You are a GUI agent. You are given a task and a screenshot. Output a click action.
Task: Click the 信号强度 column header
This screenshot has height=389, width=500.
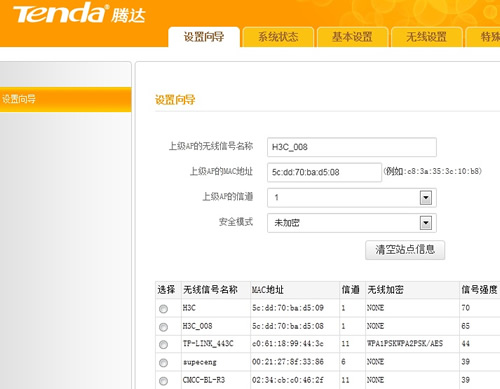pos(479,290)
